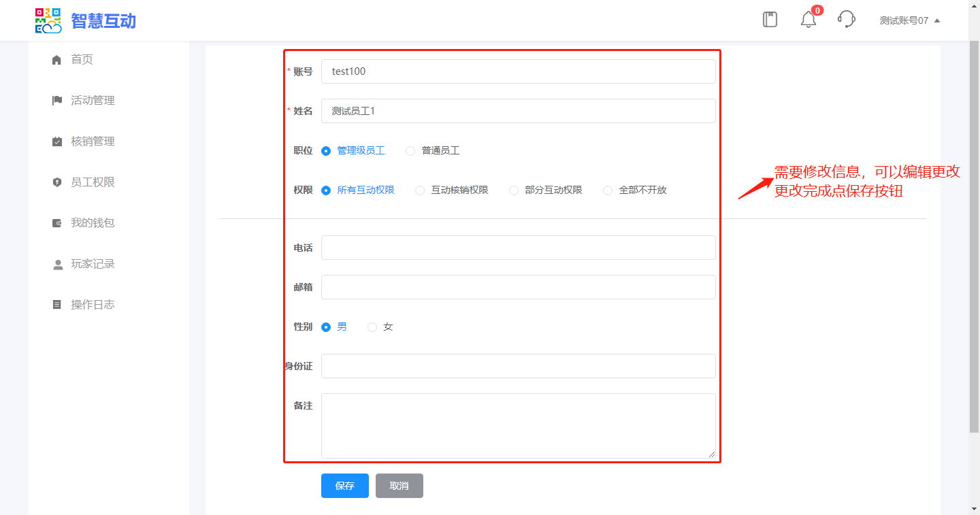This screenshot has height=515, width=980.
Task: Click the 保存 button
Action: pyautogui.click(x=344, y=486)
